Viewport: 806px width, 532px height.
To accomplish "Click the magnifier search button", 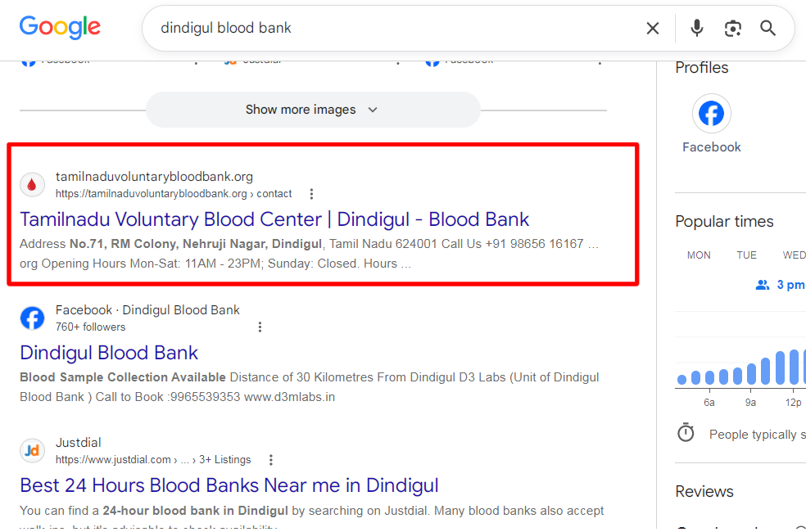I will pyautogui.click(x=768, y=29).
